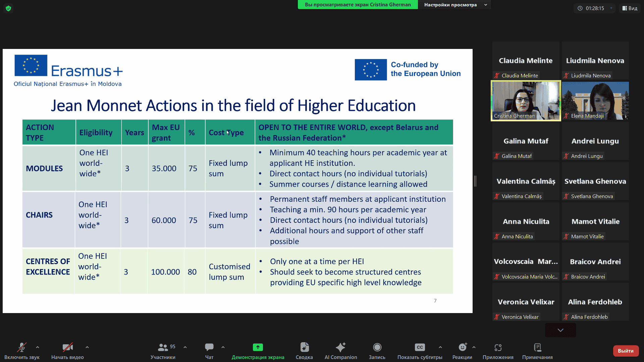Start video with the camera toggle
Viewport: 644px width, 362px height.
[x=67, y=347]
